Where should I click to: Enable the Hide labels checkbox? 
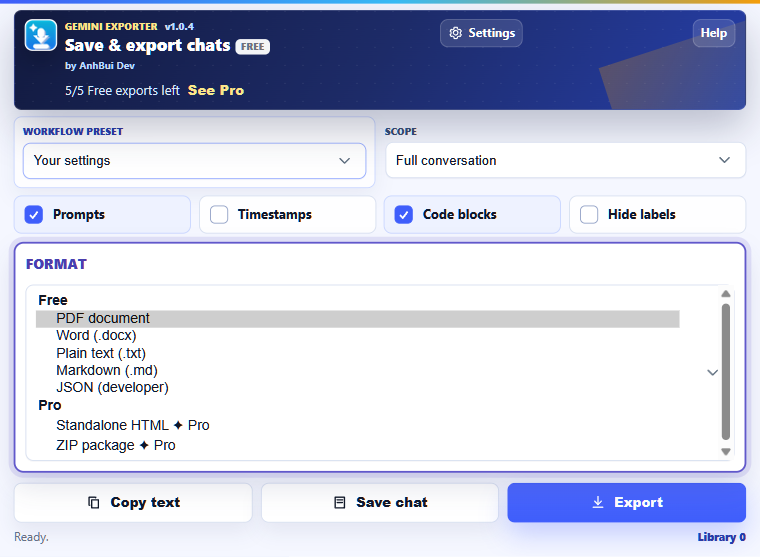pos(589,214)
